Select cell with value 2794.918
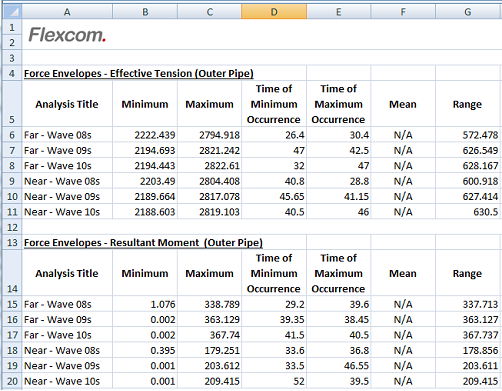 coord(210,135)
